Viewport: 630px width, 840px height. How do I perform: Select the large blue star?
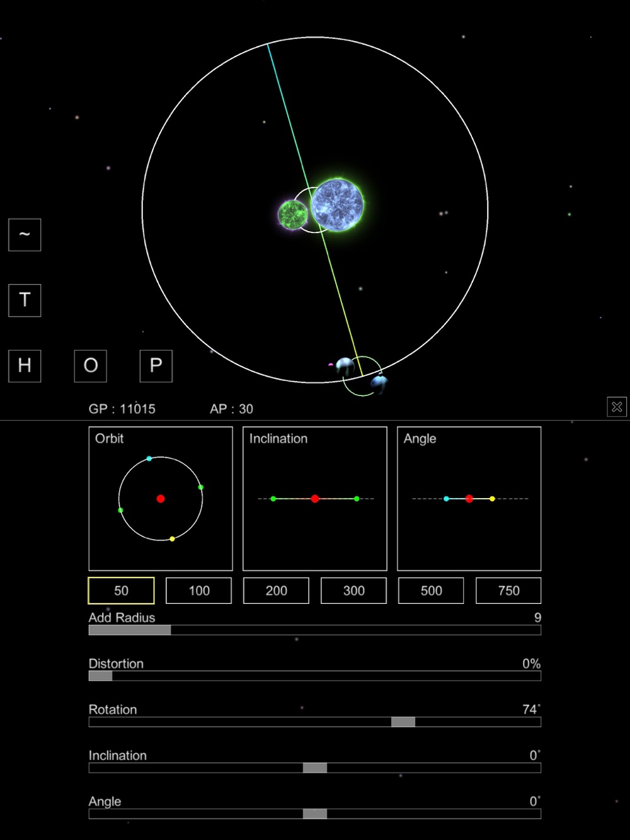click(337, 205)
